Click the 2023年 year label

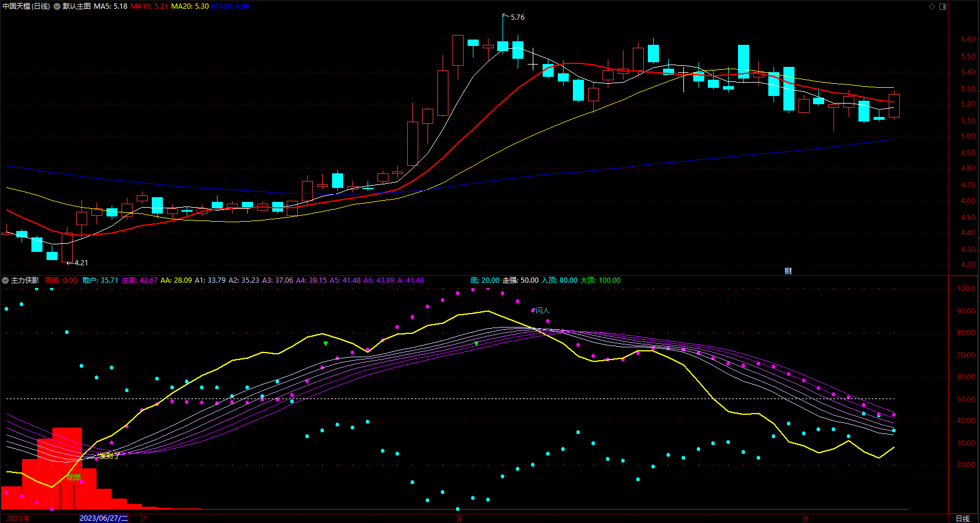click(x=18, y=518)
